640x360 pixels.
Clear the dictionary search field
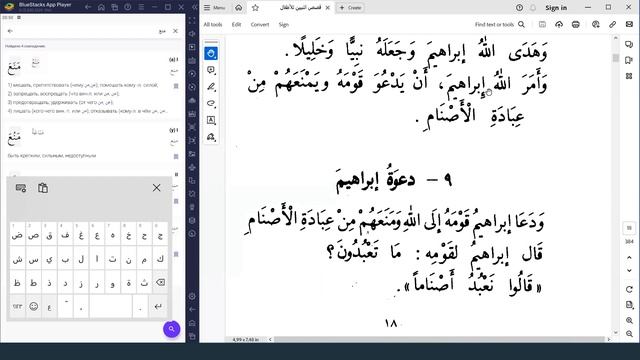click(x=176, y=31)
